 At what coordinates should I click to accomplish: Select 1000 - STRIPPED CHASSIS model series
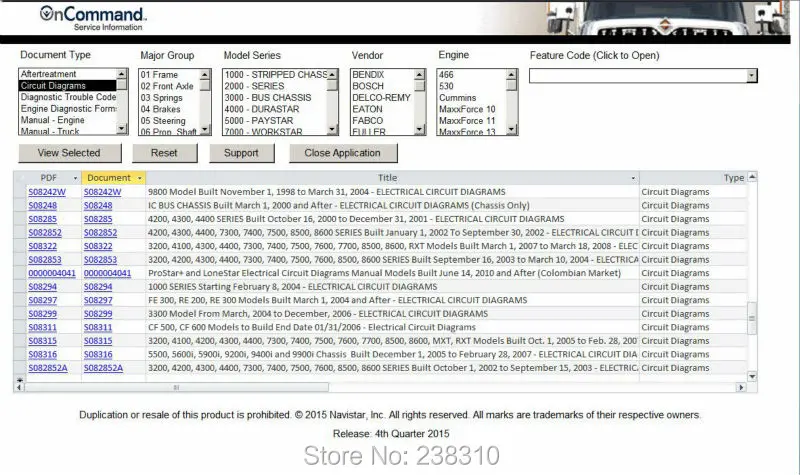pyautogui.click(x=275, y=74)
